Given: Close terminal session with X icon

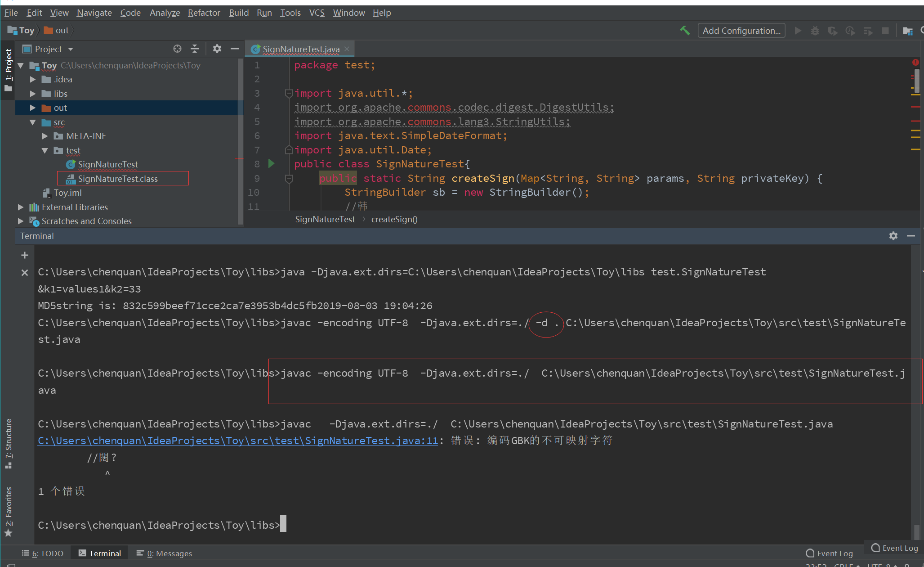Looking at the screenshot, I should point(25,272).
